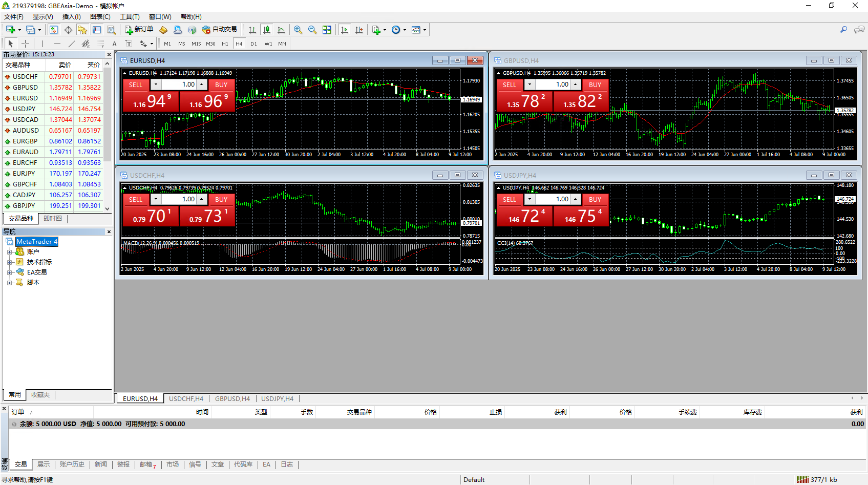Screen dimensions: 868x485
Task: Expand the 账户 tree node
Action: point(9,252)
